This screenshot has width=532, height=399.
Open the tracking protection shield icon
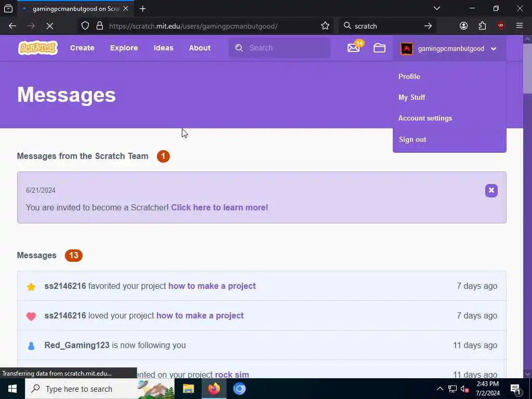click(85, 26)
